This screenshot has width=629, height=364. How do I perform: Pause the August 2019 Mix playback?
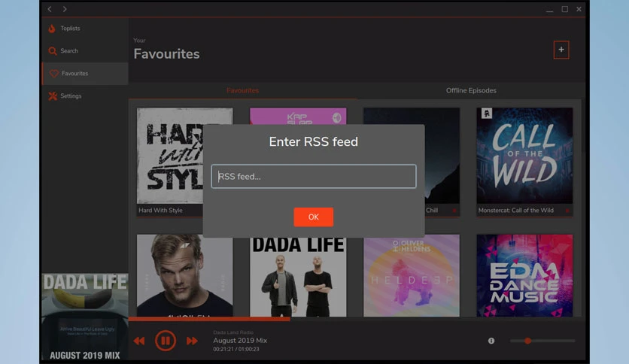166,341
